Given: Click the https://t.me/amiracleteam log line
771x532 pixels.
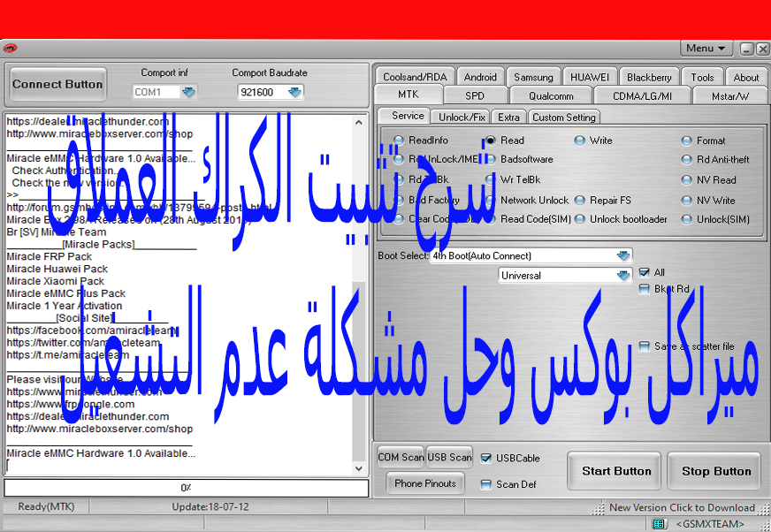Looking at the screenshot, I should (x=68, y=355).
